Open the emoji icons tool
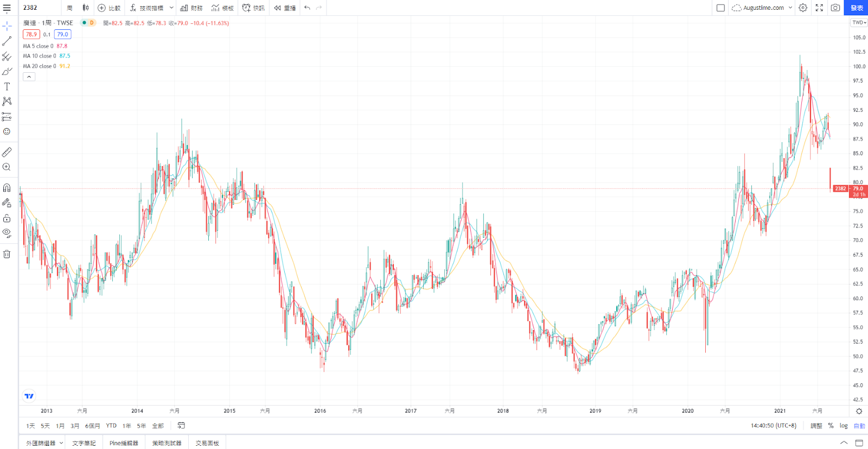868x449 pixels. point(7,131)
